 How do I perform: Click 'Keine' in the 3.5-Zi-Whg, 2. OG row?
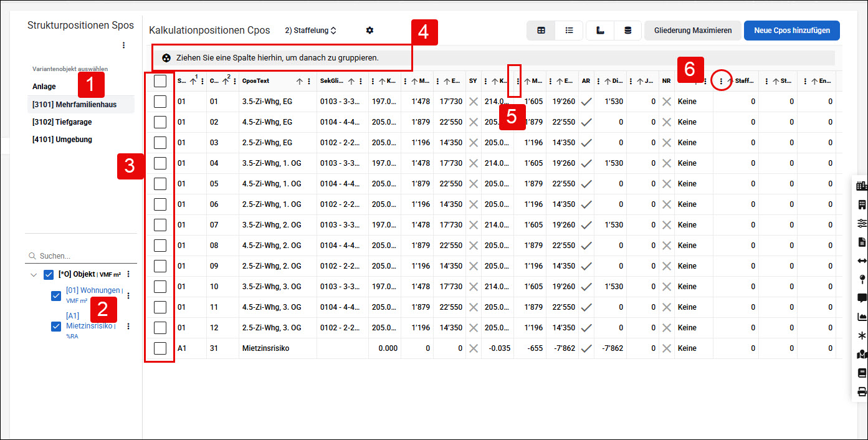point(687,225)
